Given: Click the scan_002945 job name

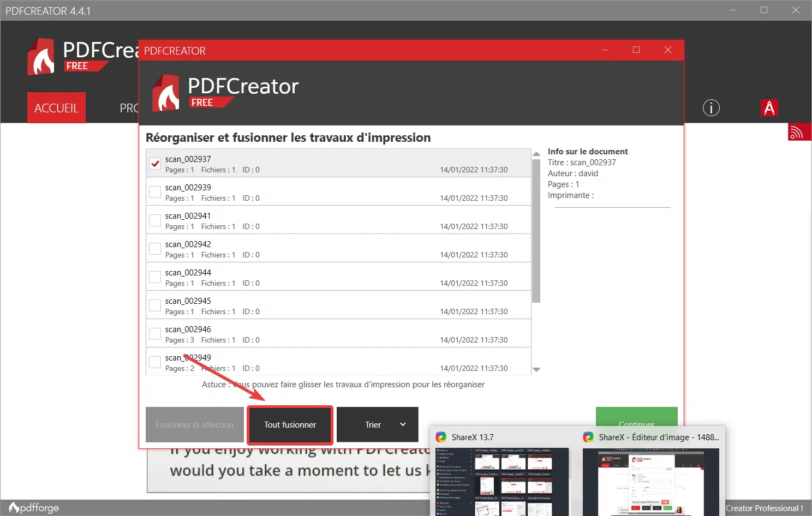Looking at the screenshot, I should (x=188, y=301).
